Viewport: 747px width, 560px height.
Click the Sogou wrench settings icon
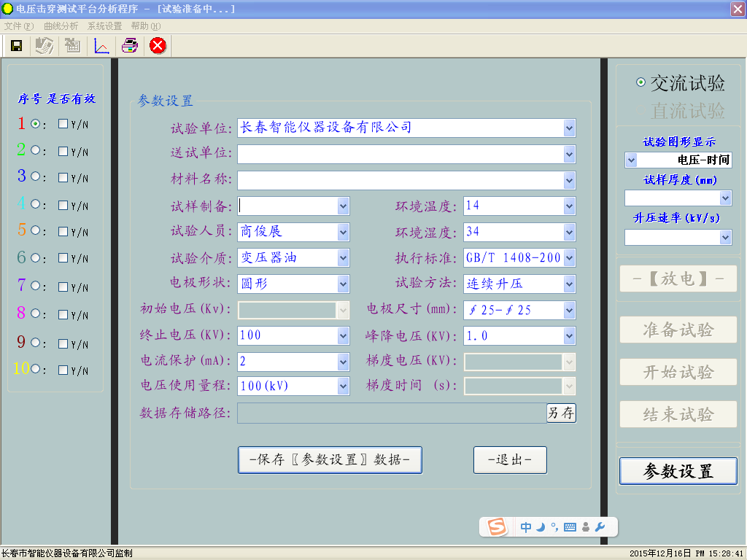pos(600,527)
